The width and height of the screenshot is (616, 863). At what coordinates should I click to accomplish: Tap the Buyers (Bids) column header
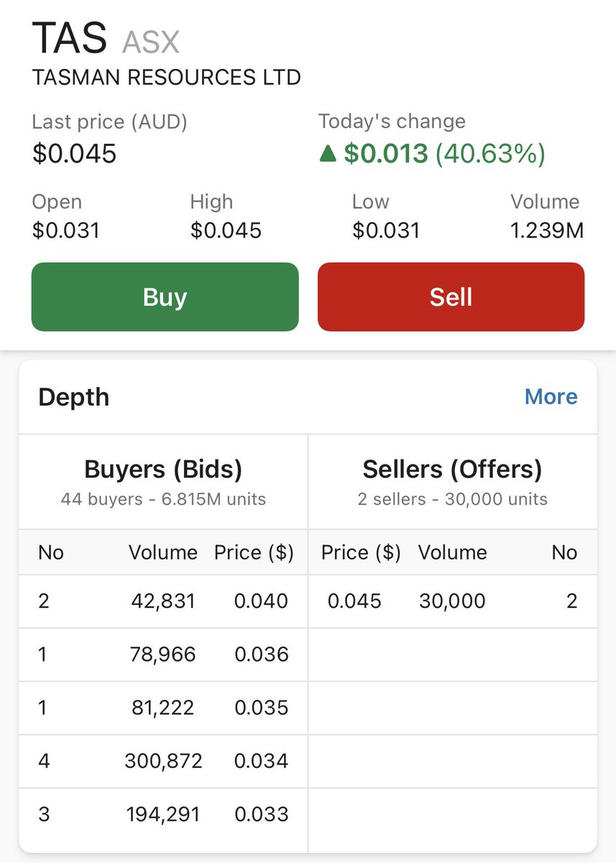[x=163, y=469]
